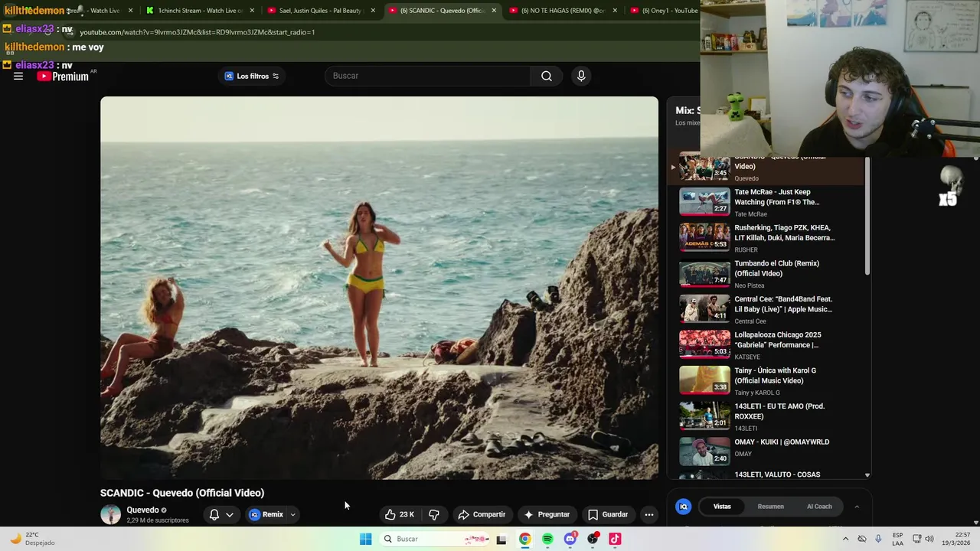Image resolution: width=980 pixels, height=551 pixels.
Task: Select the AI Coach tab
Action: [x=819, y=506]
